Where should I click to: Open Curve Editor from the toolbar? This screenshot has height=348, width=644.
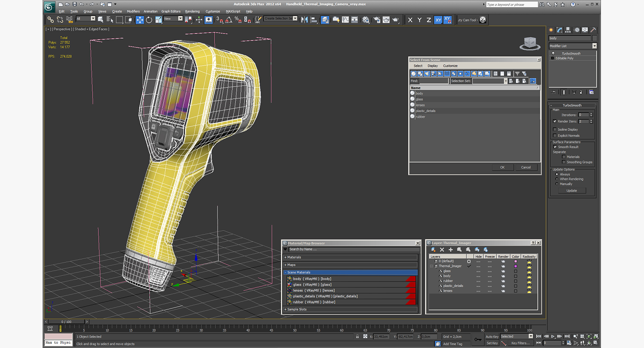pyautogui.click(x=345, y=20)
